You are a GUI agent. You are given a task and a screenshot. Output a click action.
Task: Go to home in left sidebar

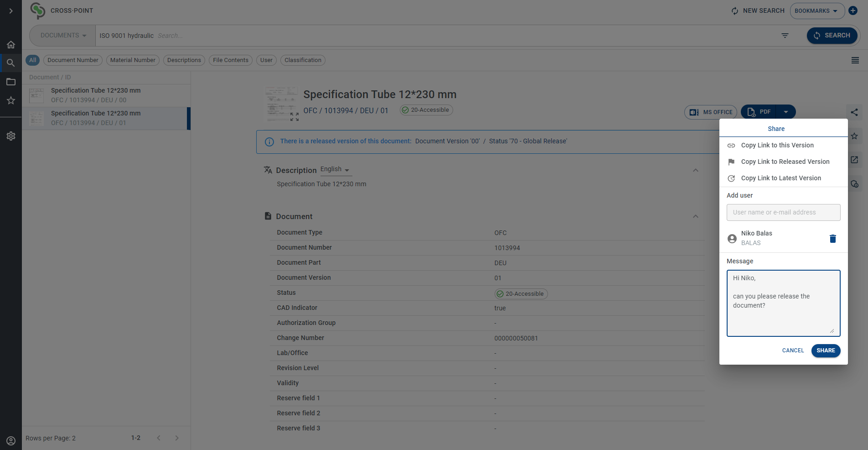(x=11, y=45)
